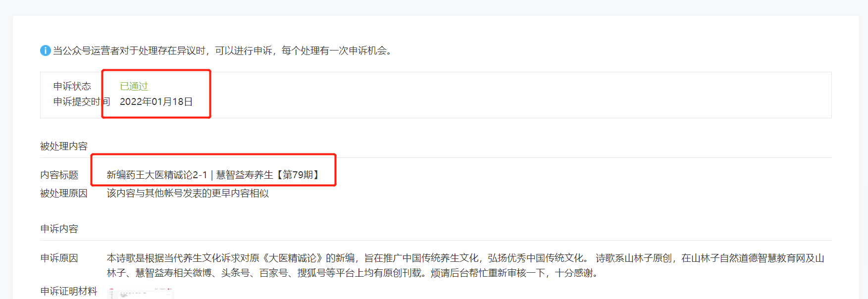Screen dimensions: 868x299
Task: Click the 申诉证明材料 label
Action: tap(69, 291)
